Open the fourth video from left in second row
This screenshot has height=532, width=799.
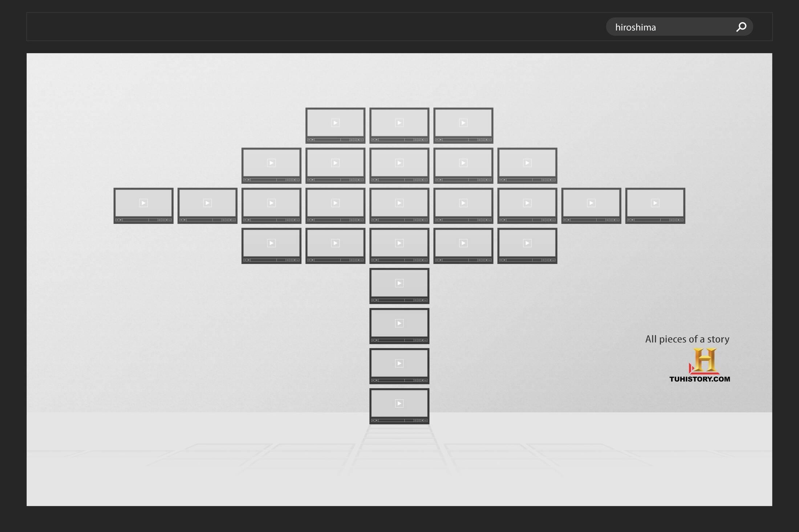(x=463, y=165)
